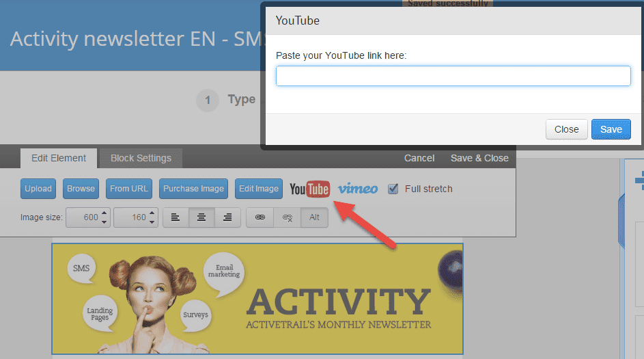Click Upload button
Screen dimensions: 644x359
coord(38,189)
